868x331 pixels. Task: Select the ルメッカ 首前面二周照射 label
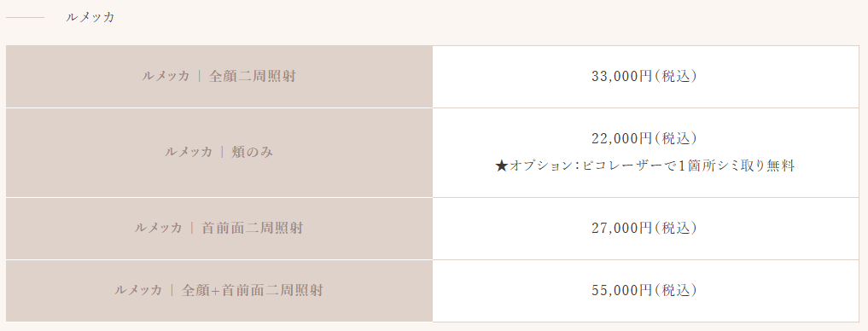219,228
